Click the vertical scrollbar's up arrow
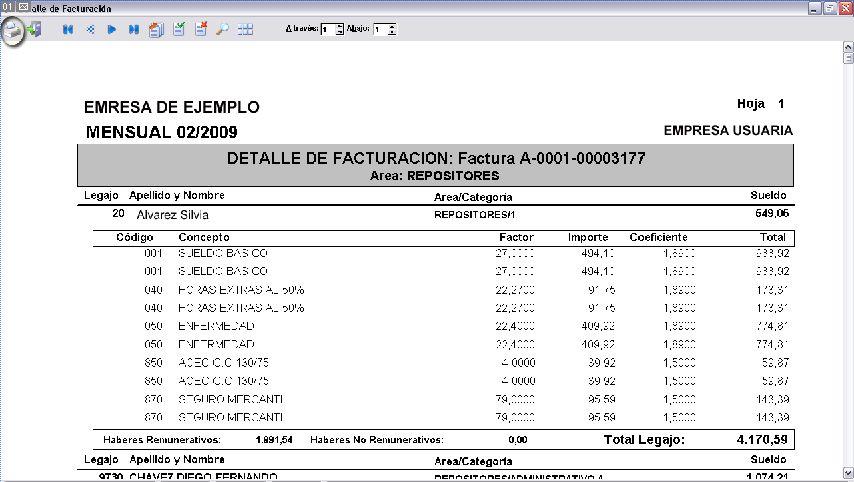Image resolution: width=854 pixels, height=482 pixels. click(x=848, y=59)
